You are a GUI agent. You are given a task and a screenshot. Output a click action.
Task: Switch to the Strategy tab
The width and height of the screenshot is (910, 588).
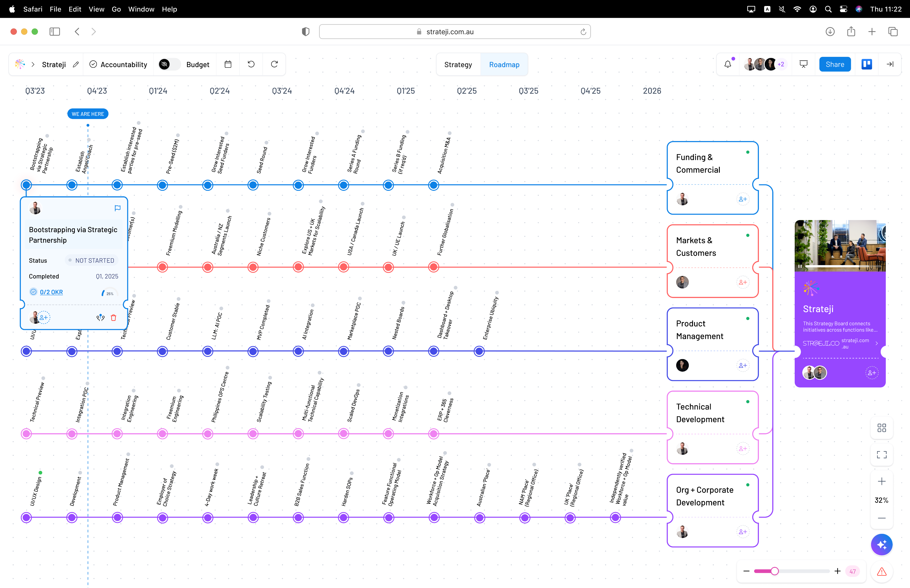[458, 65]
